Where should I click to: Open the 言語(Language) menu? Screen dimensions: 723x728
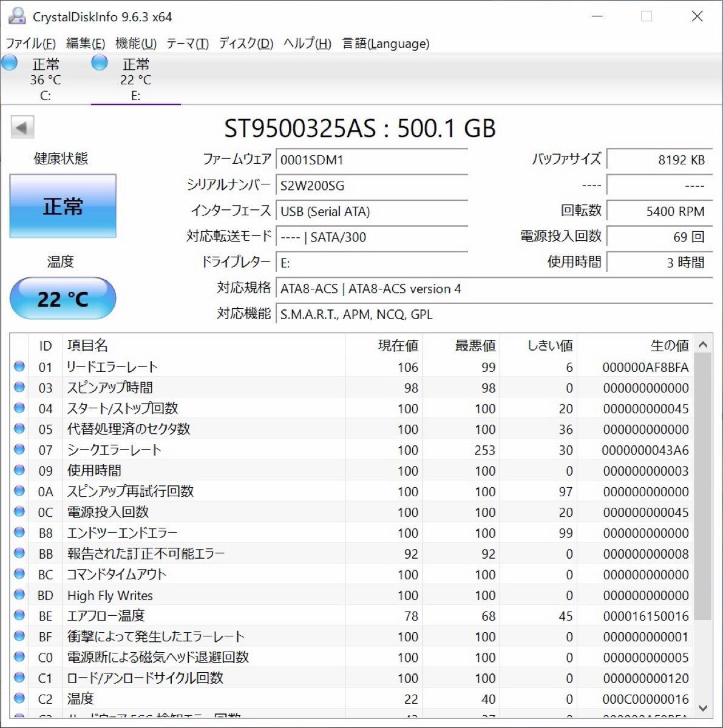point(384,43)
